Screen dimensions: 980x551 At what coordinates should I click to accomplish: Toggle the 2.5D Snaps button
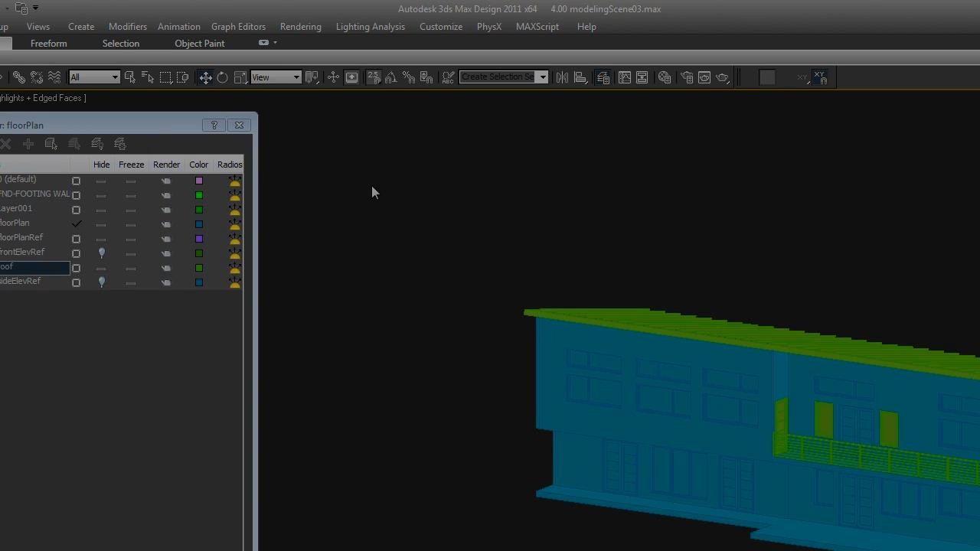coord(374,77)
